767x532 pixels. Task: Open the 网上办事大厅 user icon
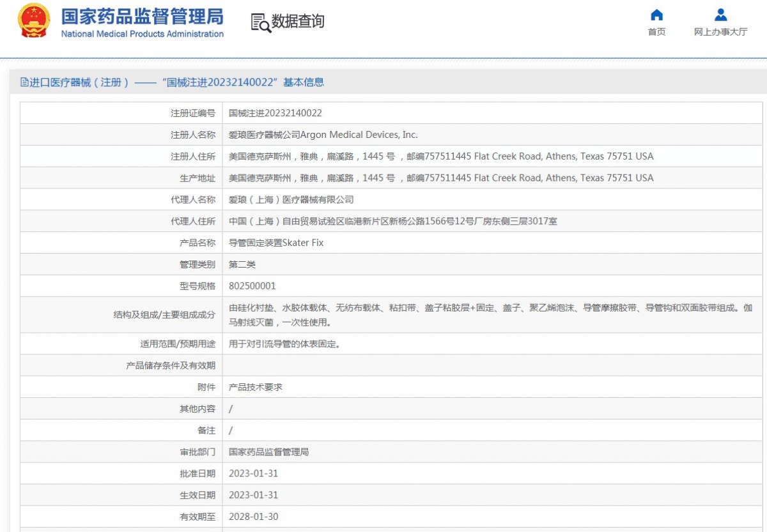tap(720, 15)
